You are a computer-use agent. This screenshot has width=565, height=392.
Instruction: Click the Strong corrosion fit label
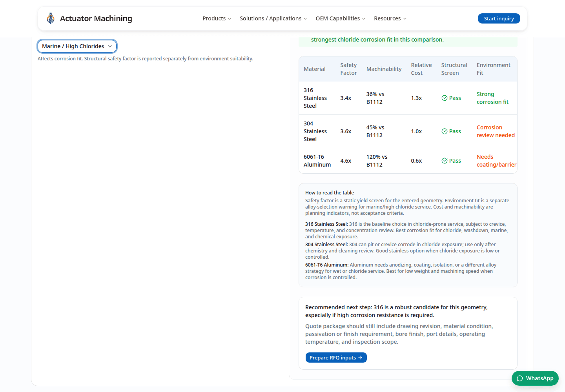[x=492, y=98]
